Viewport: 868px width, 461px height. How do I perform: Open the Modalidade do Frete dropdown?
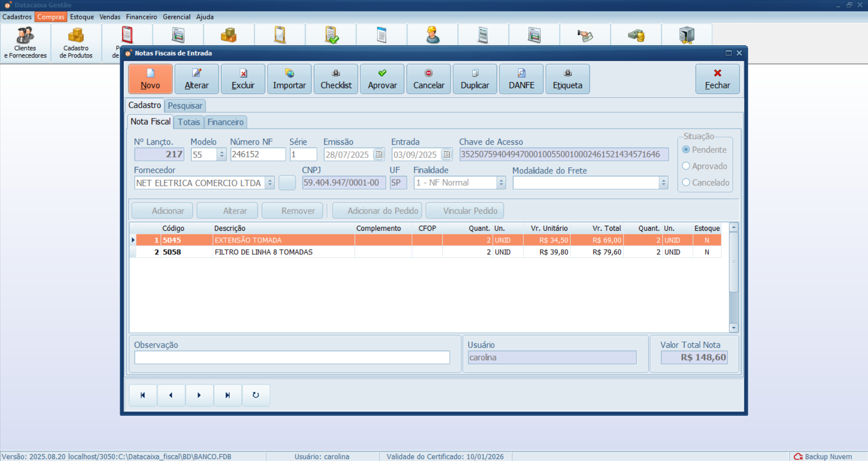click(663, 182)
